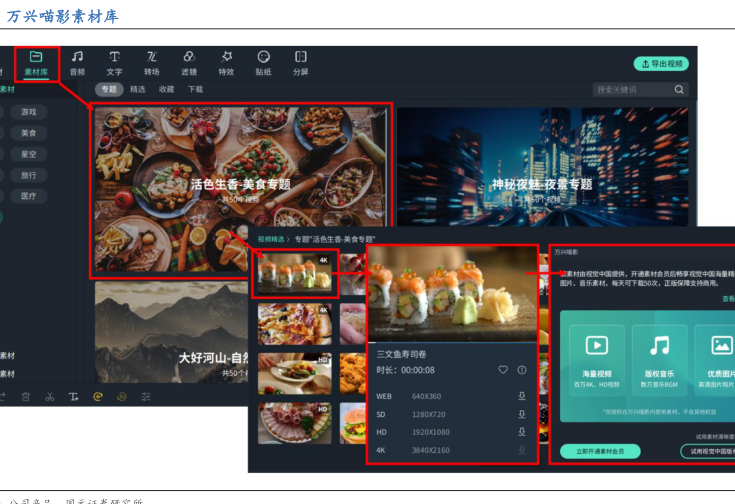Select the 美食 category tag
This screenshot has width=735, height=504.
29,133
